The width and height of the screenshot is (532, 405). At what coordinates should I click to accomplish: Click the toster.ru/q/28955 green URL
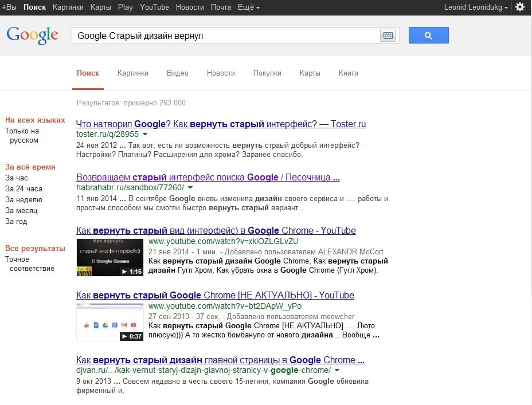pos(107,134)
